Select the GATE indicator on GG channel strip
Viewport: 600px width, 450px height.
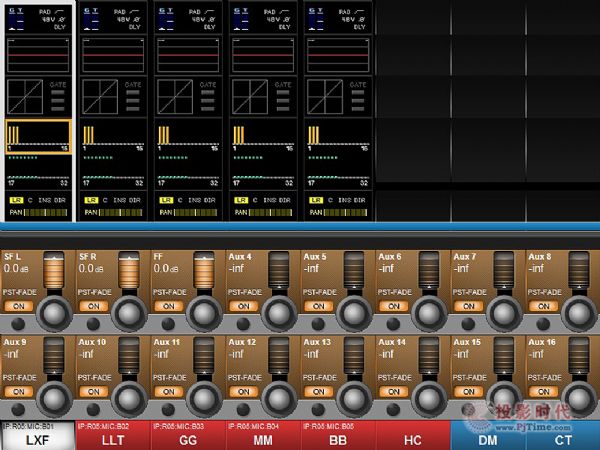coord(207,86)
